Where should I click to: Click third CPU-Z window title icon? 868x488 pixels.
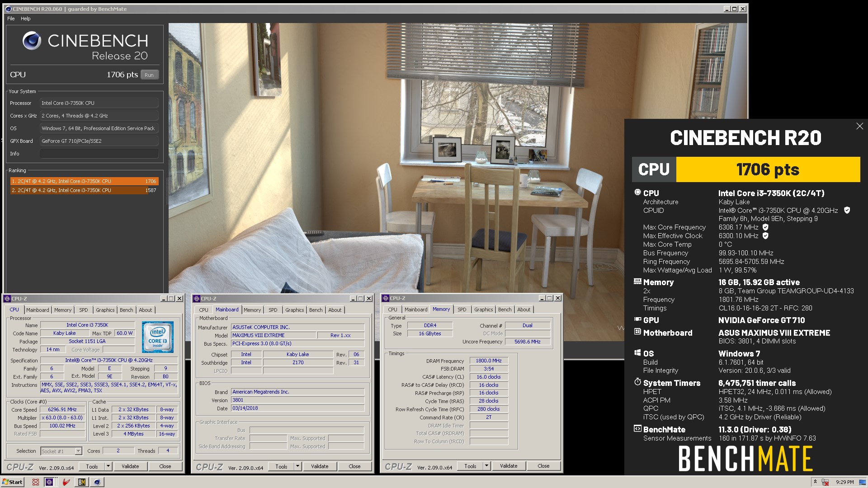click(x=386, y=298)
